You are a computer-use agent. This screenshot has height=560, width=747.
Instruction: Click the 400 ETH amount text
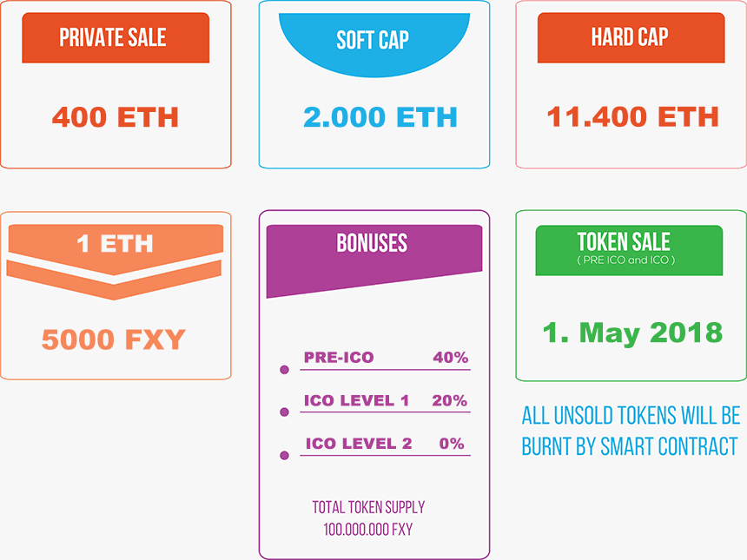pyautogui.click(x=116, y=117)
